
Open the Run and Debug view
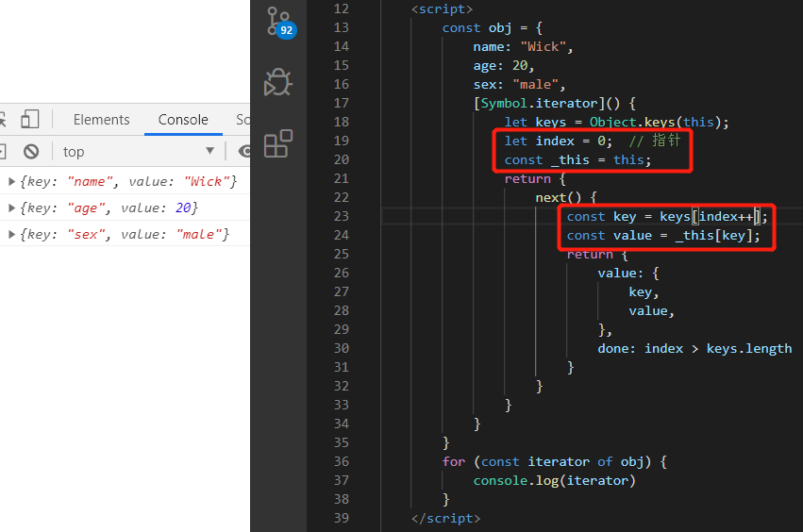[x=278, y=82]
